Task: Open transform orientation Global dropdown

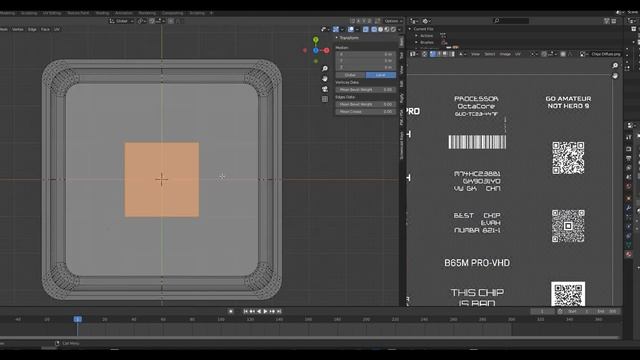Action: tap(121, 21)
